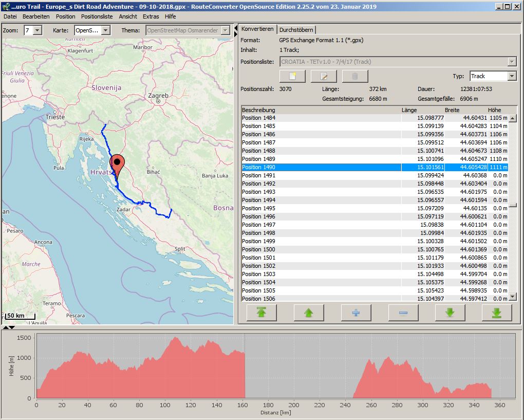The width and height of the screenshot is (524, 420).
Task: Click the red map marker pin
Action: tap(117, 165)
